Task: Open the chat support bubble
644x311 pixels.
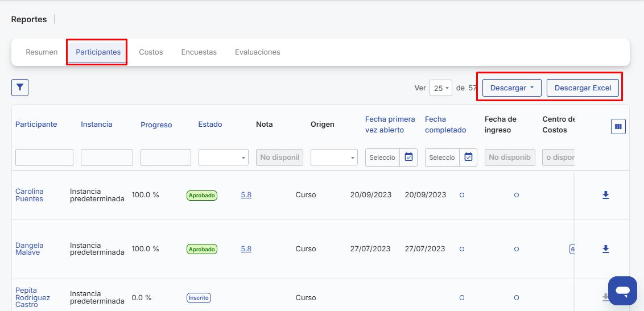Action: 622,291
